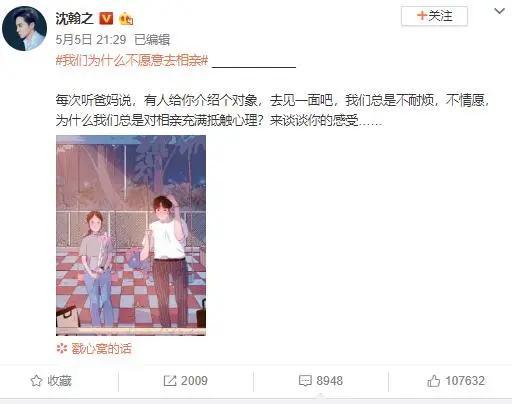512x404 pixels.
Task: Open comments via the speech bubble icon
Action: pyautogui.click(x=305, y=381)
